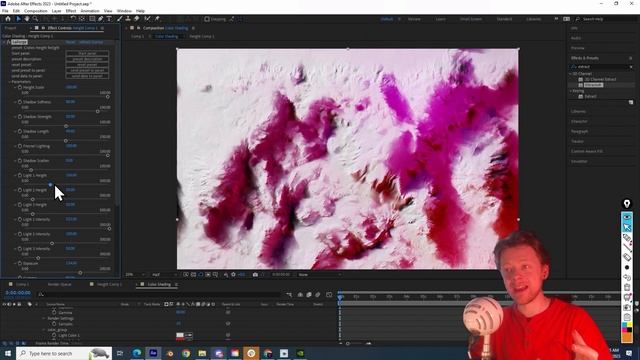Click the Effects & Presets search field
640x360 pixels.
[x=602, y=67]
